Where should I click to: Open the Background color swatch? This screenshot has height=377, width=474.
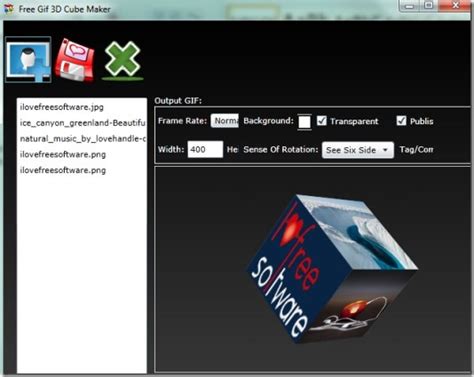(304, 122)
